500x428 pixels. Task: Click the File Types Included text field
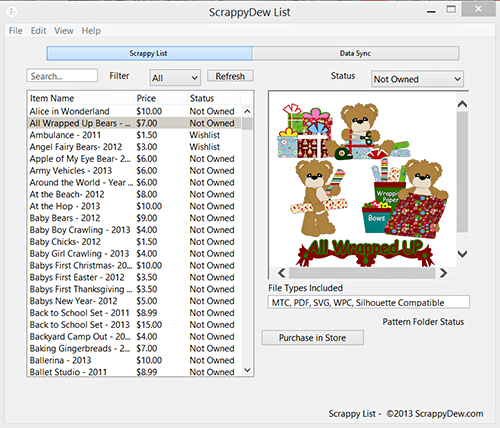(x=368, y=302)
